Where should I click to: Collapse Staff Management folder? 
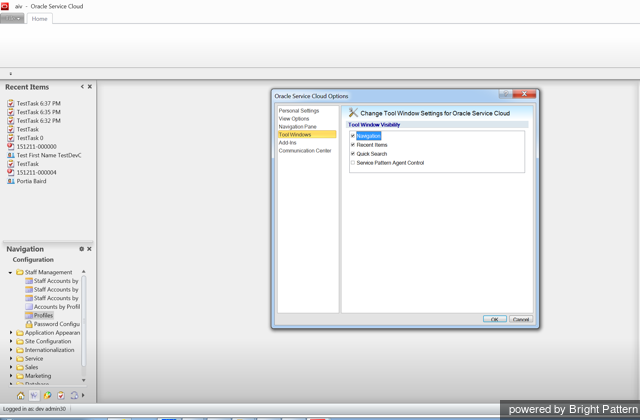[10, 272]
